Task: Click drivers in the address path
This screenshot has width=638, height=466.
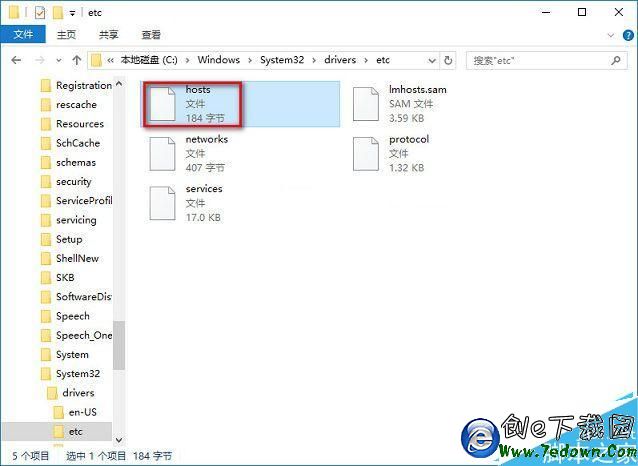Action: click(x=340, y=60)
